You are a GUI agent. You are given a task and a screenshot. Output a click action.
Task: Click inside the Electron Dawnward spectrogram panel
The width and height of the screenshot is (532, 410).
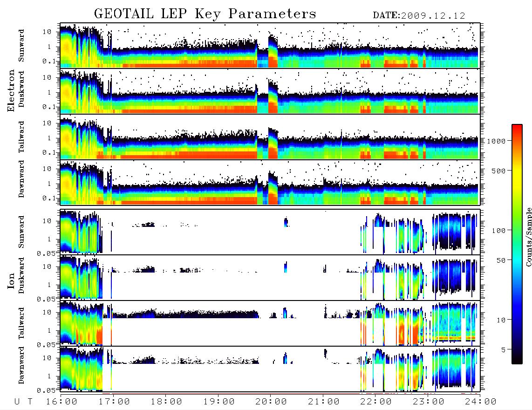[270, 183]
